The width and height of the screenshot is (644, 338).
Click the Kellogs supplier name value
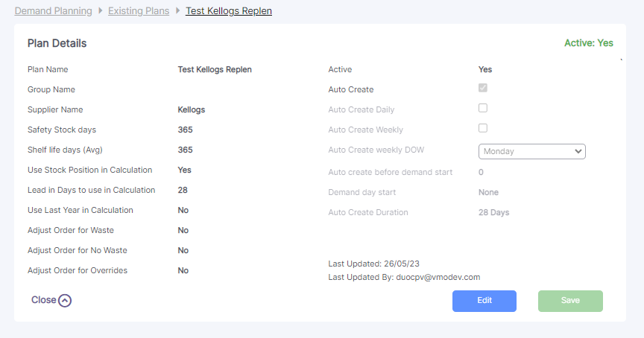point(192,109)
